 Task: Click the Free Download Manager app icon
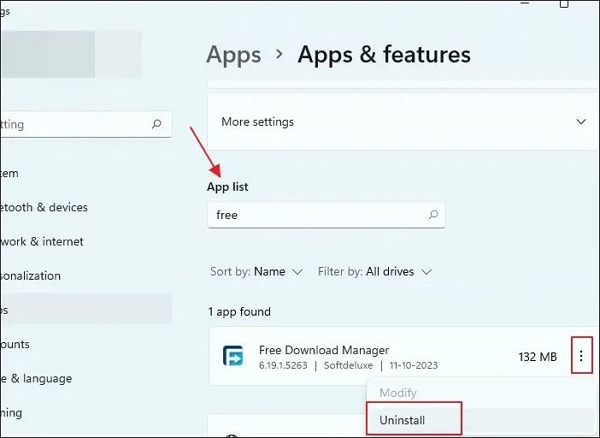click(x=233, y=356)
